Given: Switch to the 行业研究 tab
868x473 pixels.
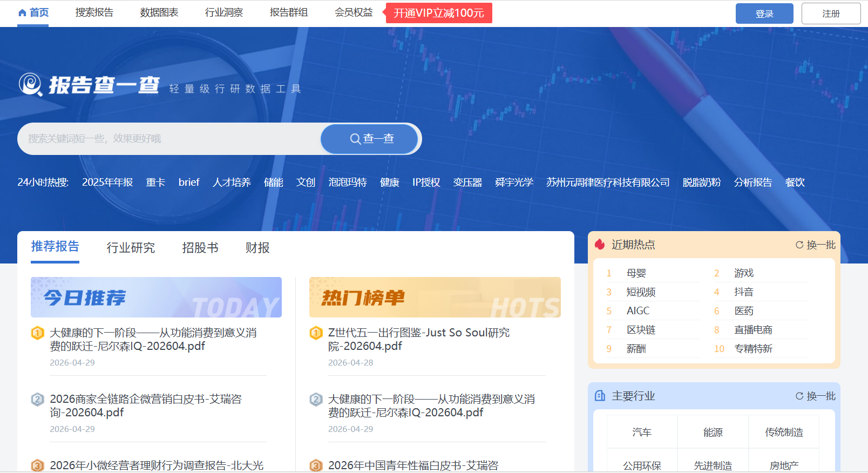Looking at the screenshot, I should (x=131, y=248).
